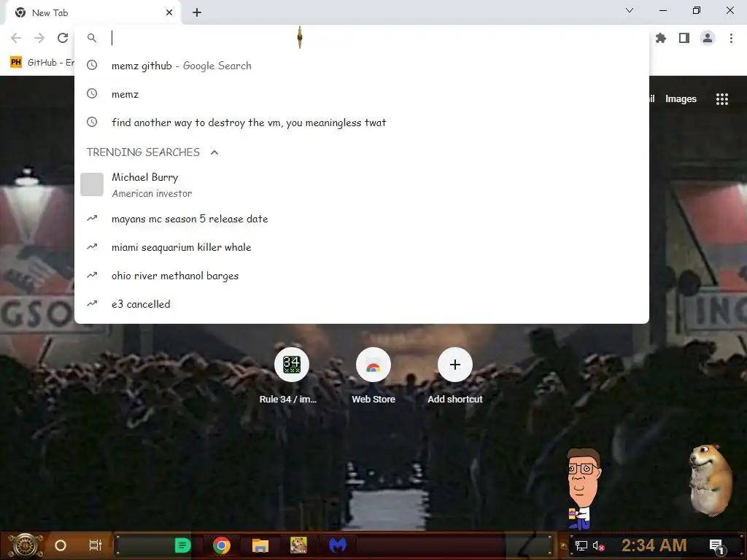The height and width of the screenshot is (560, 747).
Task: Click the browser forward arrow
Action: click(x=39, y=38)
